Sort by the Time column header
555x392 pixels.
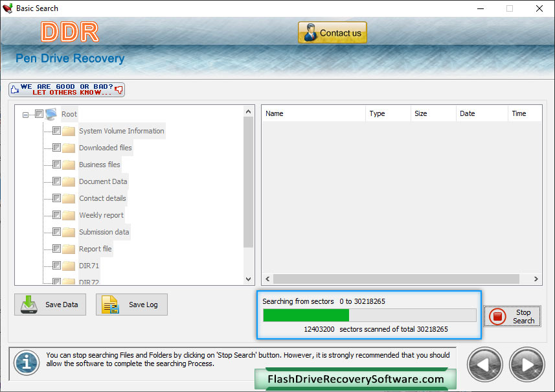point(525,113)
